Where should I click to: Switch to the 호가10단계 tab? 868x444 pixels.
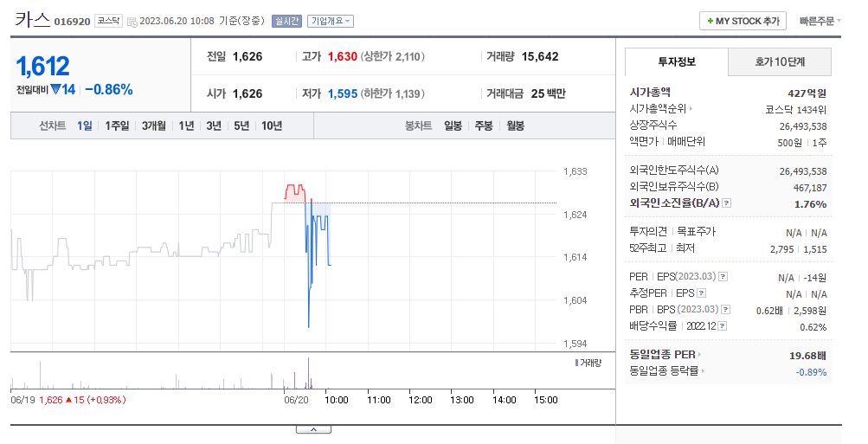coord(780,62)
